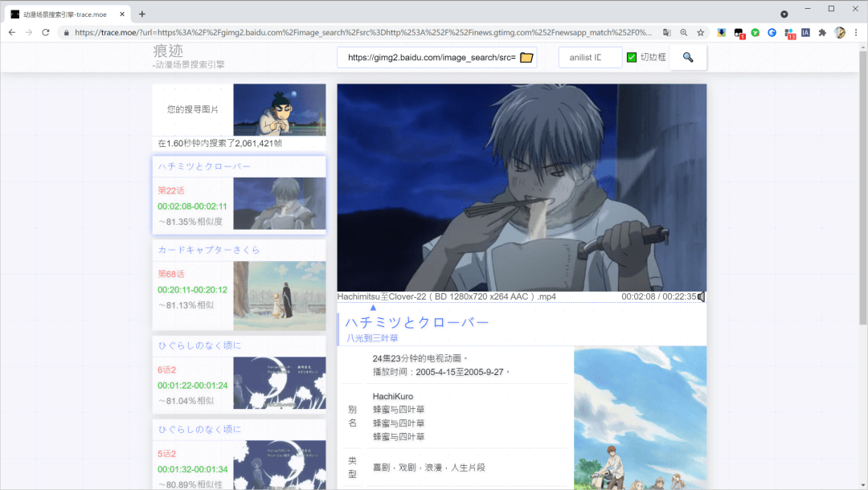The height and width of the screenshot is (490, 868).
Task: Click the 第22话 episode label
Action: [171, 191]
